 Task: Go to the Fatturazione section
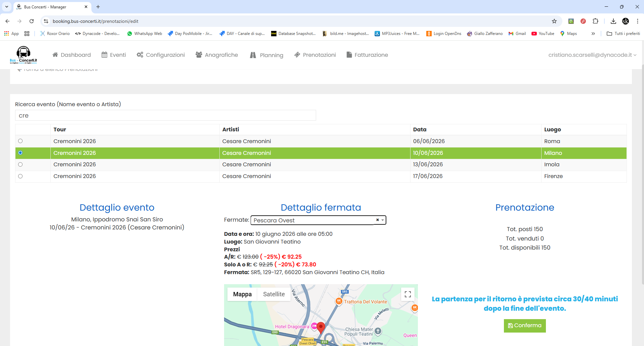click(367, 55)
